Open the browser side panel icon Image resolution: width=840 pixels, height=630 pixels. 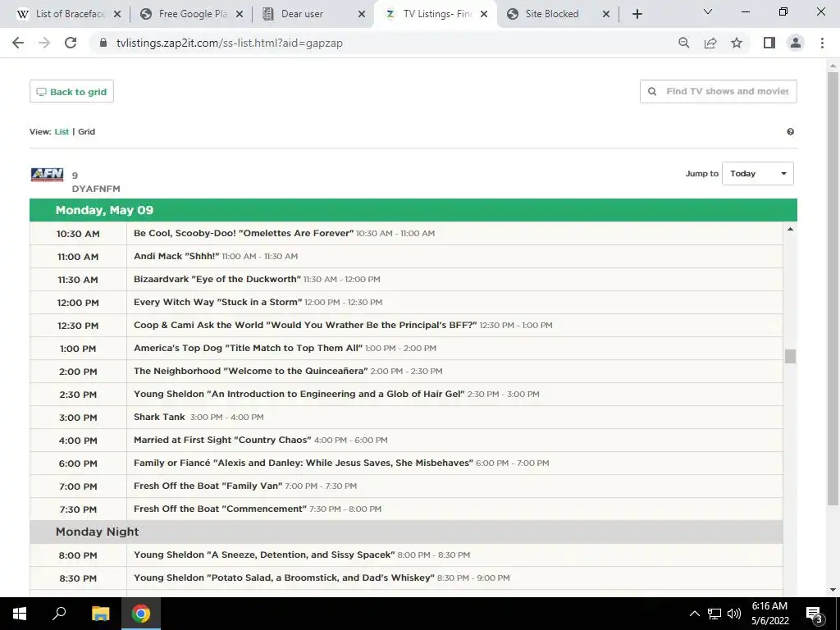769,43
